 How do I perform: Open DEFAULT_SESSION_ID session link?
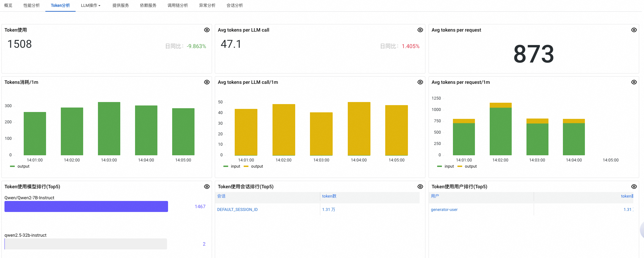click(237, 210)
